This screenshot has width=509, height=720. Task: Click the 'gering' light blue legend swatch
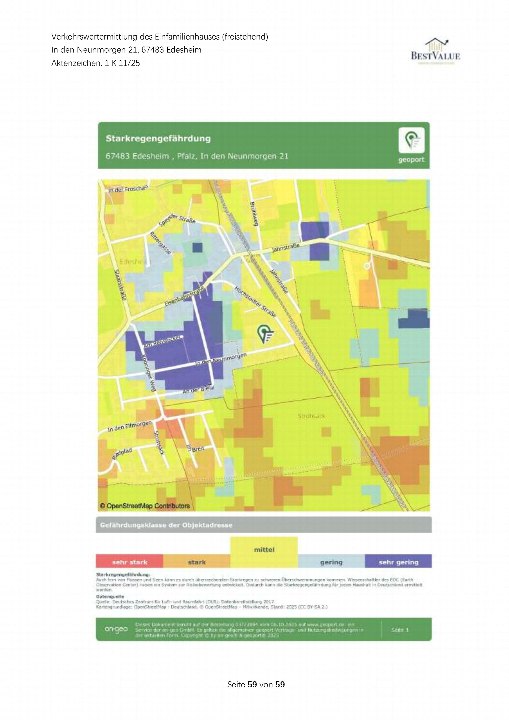[331, 562]
